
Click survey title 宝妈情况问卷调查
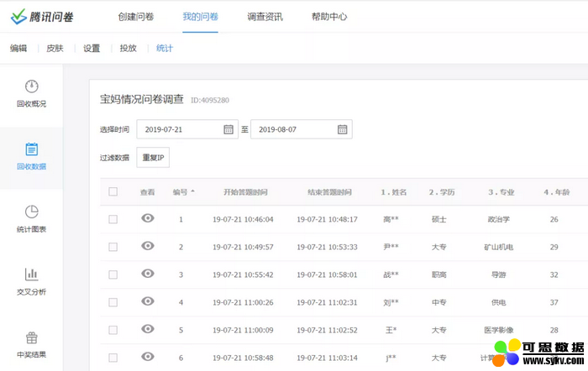pyautogui.click(x=142, y=99)
